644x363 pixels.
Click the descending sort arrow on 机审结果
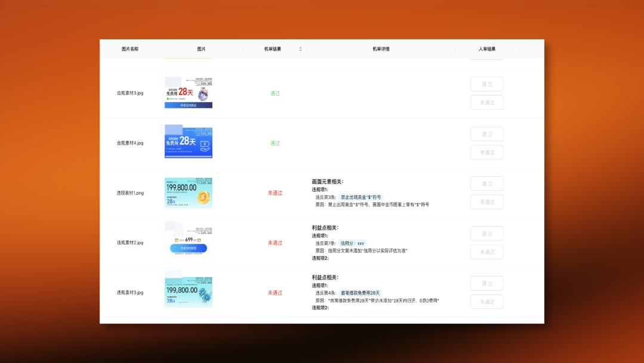300,50
